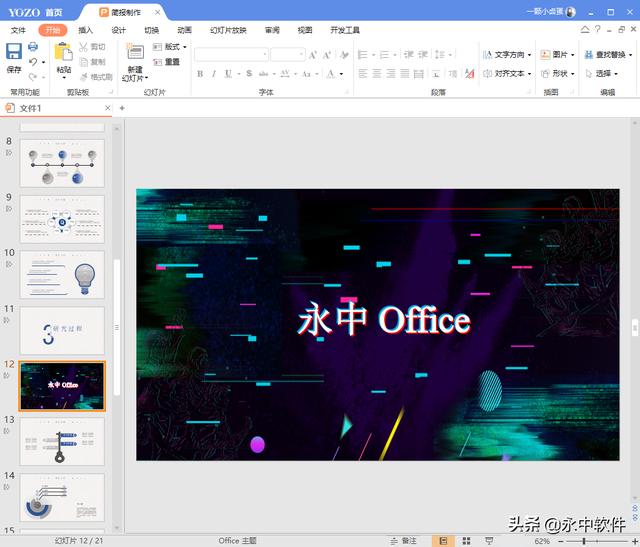
Task: Select slide 8 thumbnail
Action: pos(62,163)
